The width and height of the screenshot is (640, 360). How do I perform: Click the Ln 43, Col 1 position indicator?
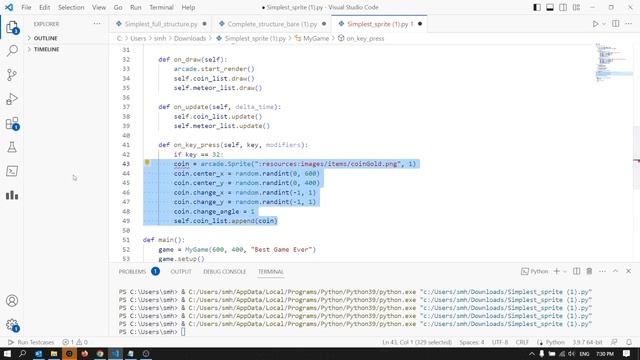[417, 342]
